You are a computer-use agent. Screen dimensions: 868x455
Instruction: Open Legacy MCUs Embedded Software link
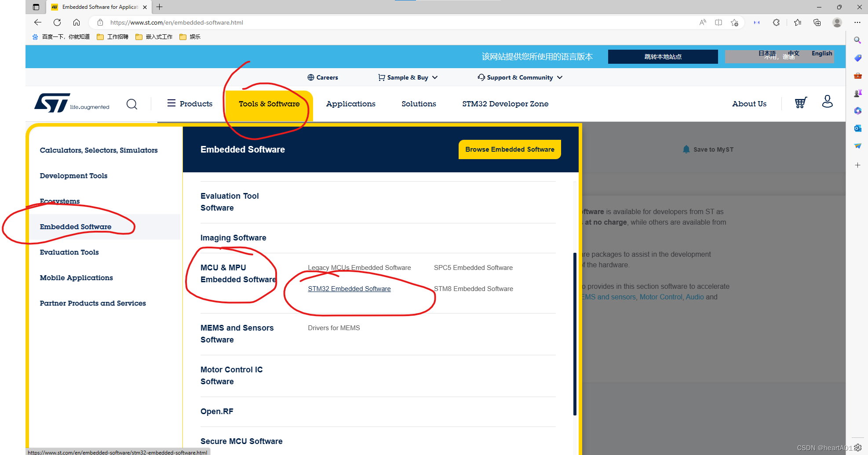[x=359, y=268]
